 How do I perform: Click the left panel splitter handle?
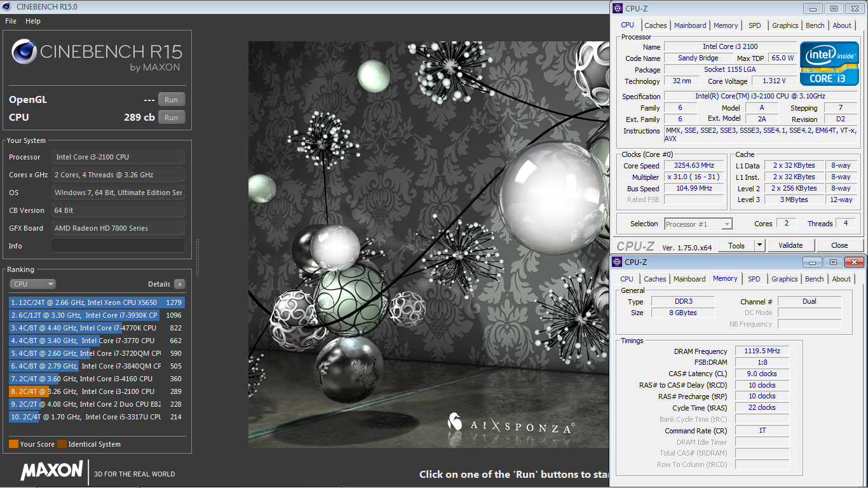click(196, 257)
